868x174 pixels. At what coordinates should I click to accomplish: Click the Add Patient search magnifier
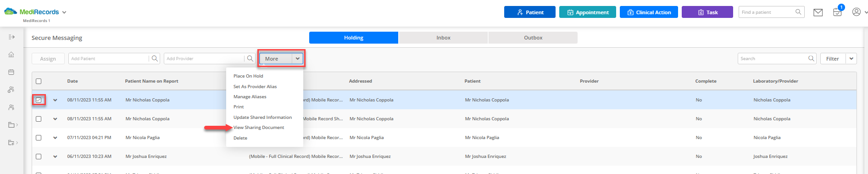coord(155,58)
